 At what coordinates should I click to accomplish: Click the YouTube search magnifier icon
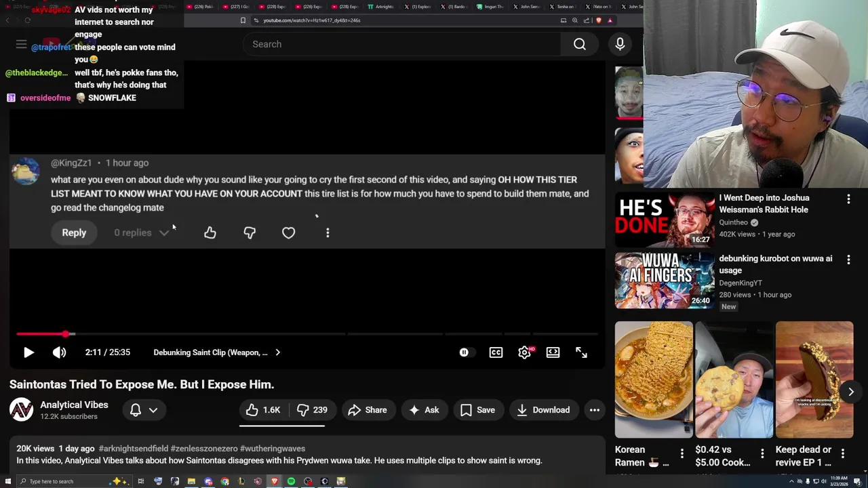pyautogui.click(x=580, y=44)
